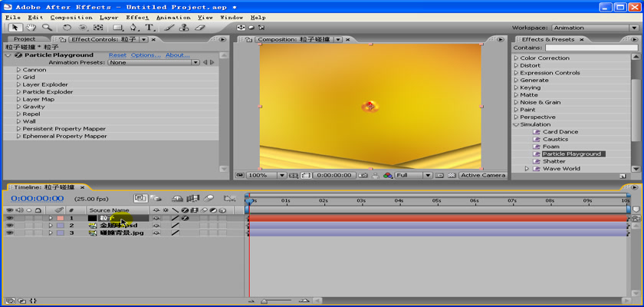
Task: Hide layer 3 with its eye icon
Action: [9, 233]
